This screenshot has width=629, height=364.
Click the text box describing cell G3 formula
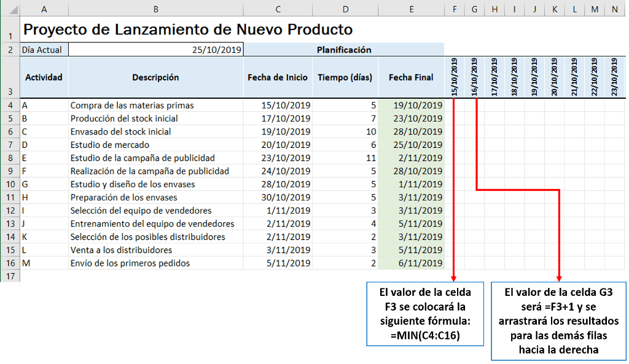(x=558, y=322)
